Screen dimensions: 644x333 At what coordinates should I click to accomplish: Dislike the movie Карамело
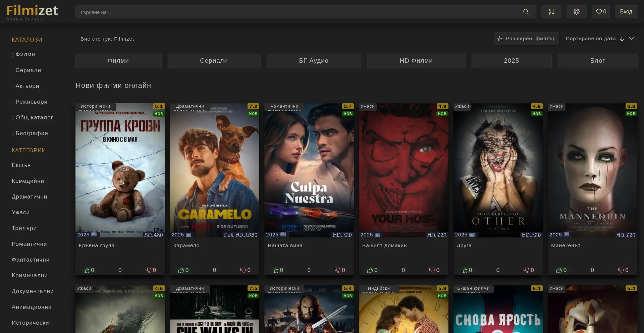pyautogui.click(x=243, y=270)
